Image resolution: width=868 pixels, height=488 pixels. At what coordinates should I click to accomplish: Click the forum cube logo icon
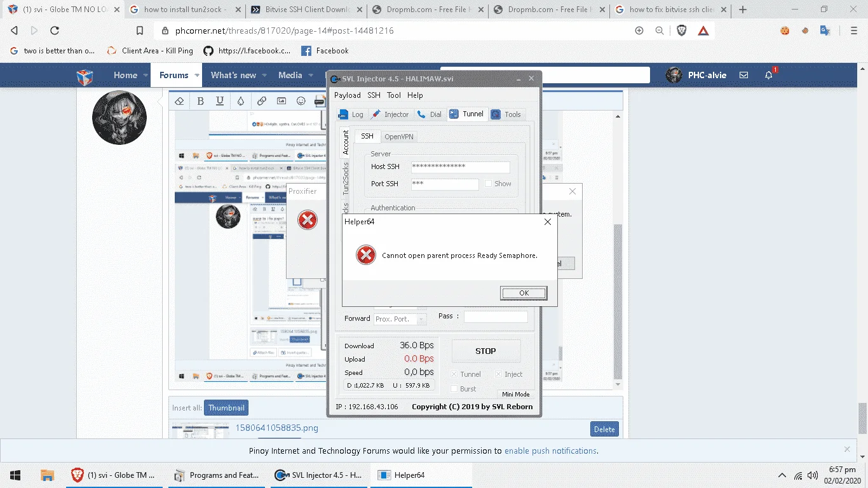coord(85,76)
